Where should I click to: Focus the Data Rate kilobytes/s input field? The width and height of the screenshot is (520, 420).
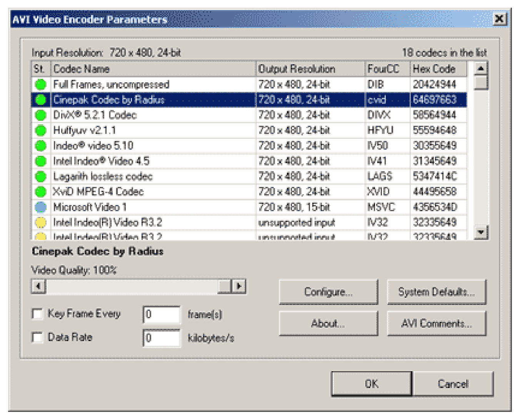[162, 338]
